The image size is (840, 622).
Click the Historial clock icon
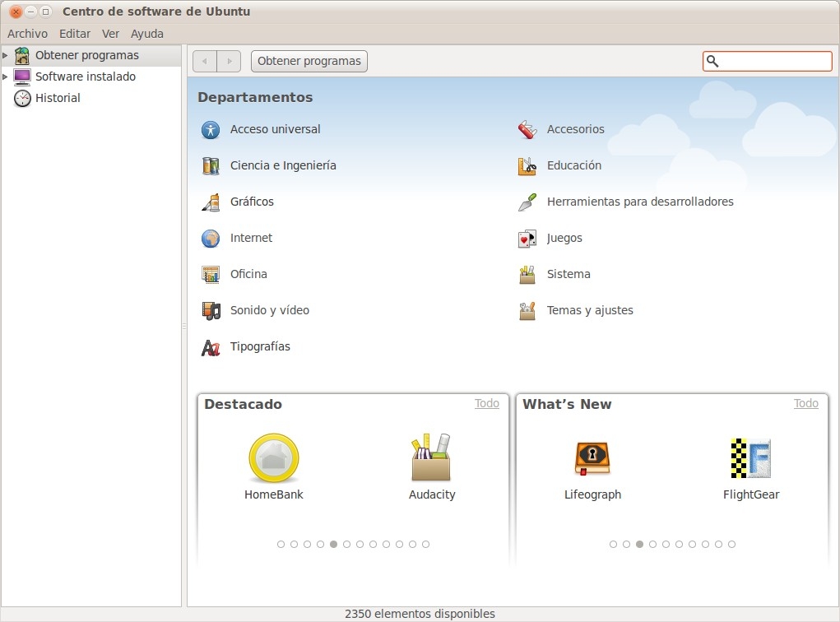(22, 98)
